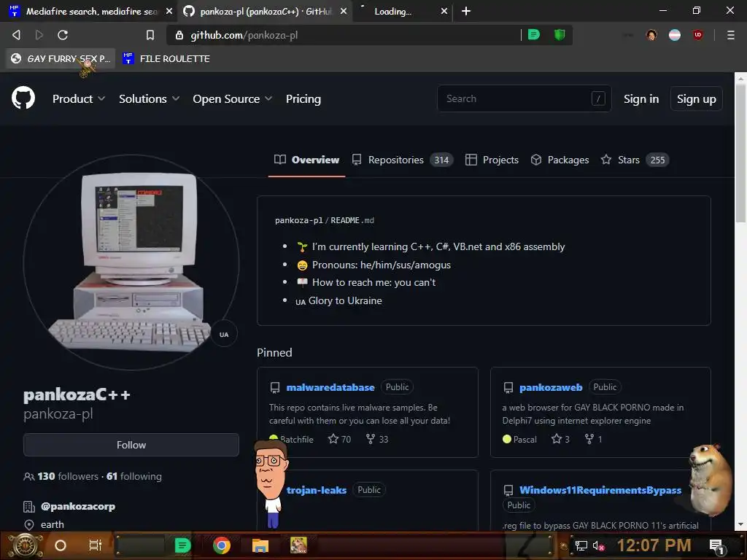The image size is (747, 560).
Task: Click the GitHub search field
Action: pos(524,98)
